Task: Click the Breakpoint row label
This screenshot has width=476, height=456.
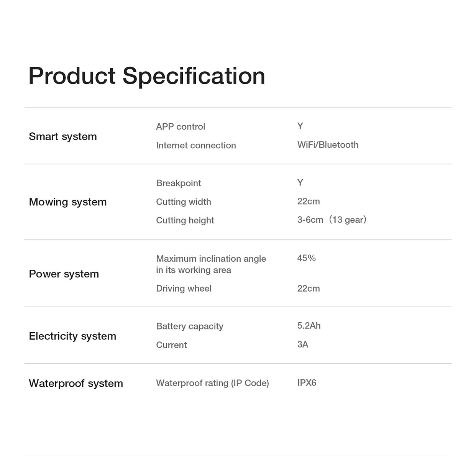Action: click(x=178, y=183)
